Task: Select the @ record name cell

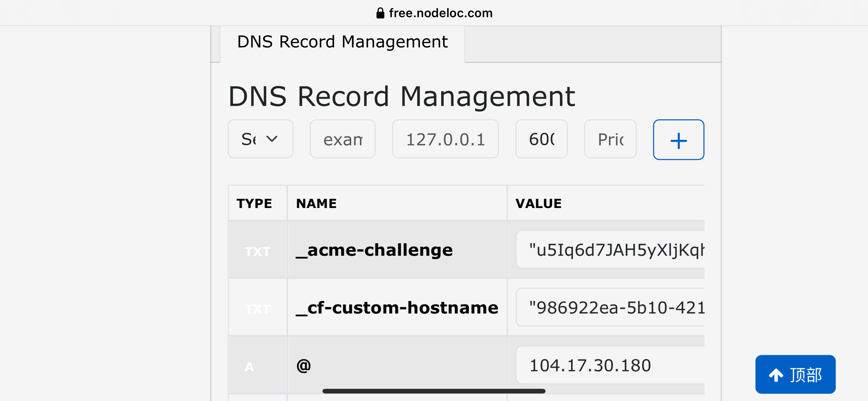Action: [397, 365]
